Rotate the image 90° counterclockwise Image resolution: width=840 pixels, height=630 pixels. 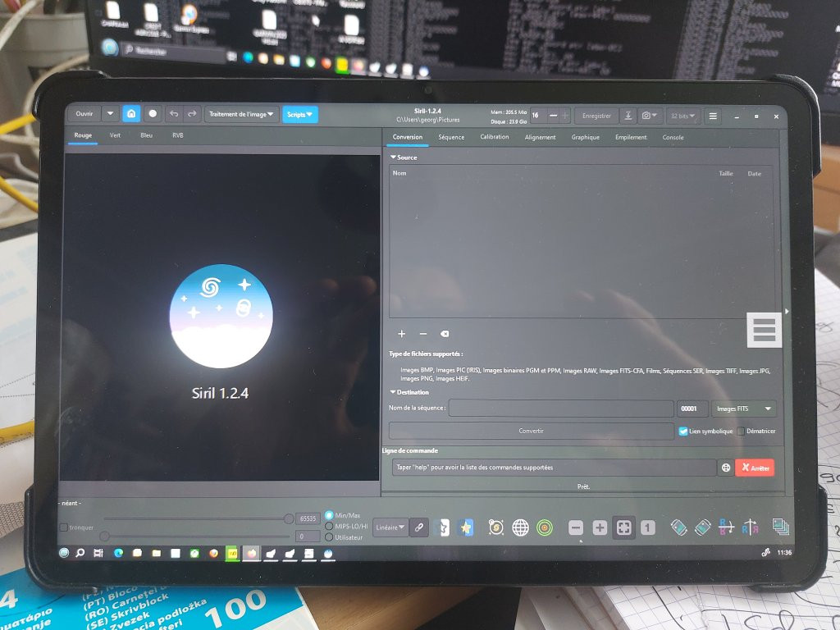point(678,527)
